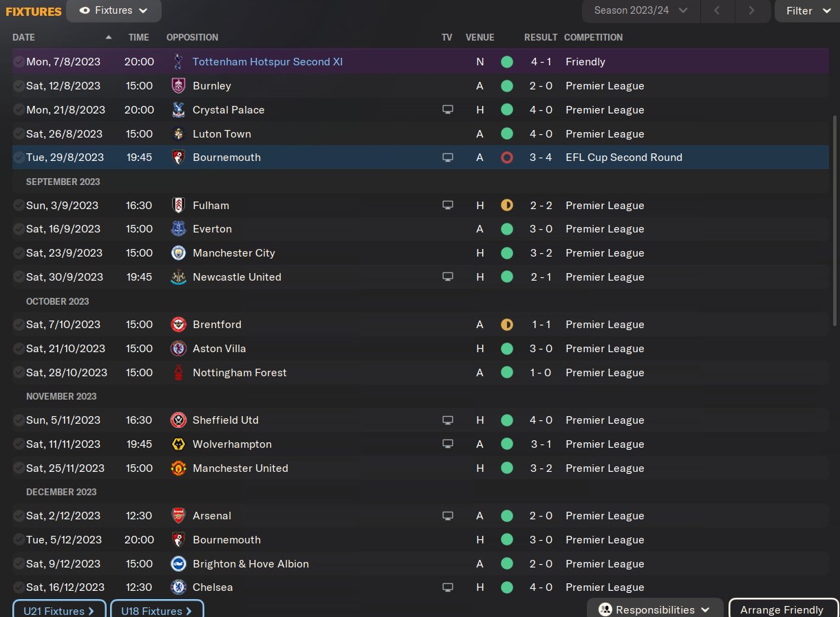Expand the Season 2023/24 selector

(641, 10)
